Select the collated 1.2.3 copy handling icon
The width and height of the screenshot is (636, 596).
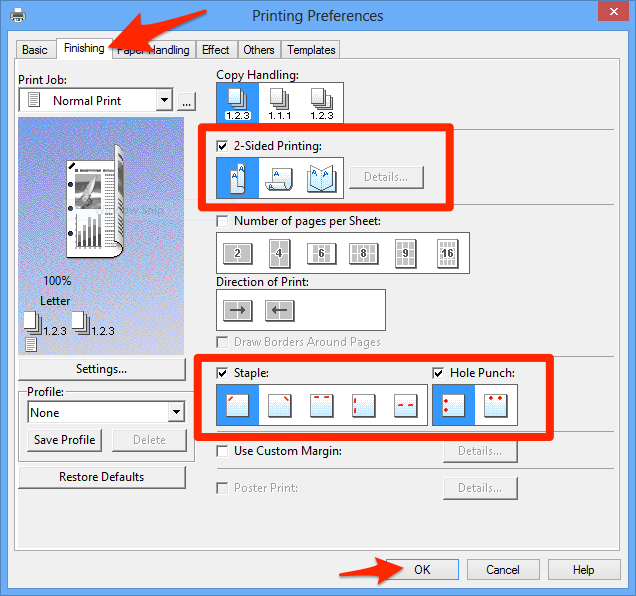238,103
